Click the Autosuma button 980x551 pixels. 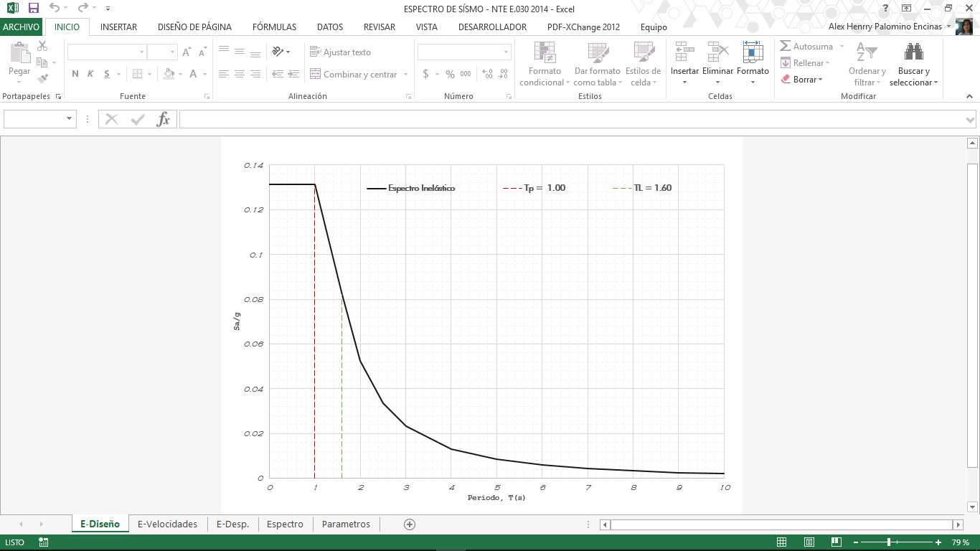806,47
